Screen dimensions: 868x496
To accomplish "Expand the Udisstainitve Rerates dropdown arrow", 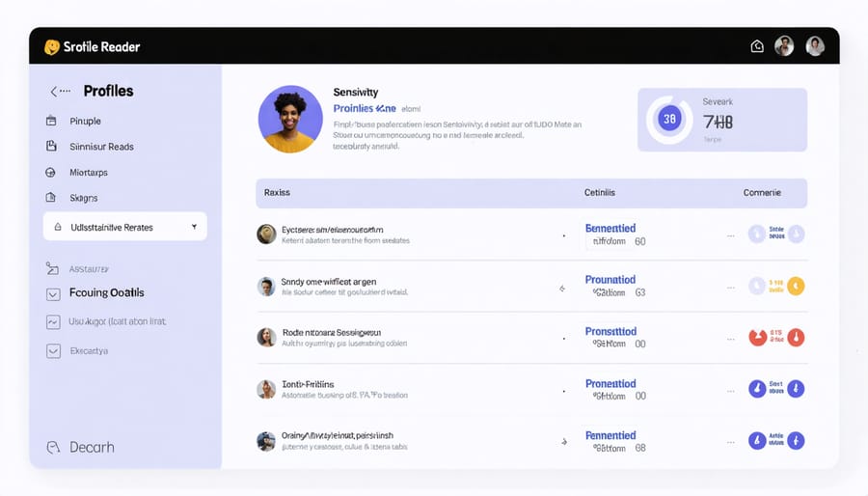I will tap(194, 227).
